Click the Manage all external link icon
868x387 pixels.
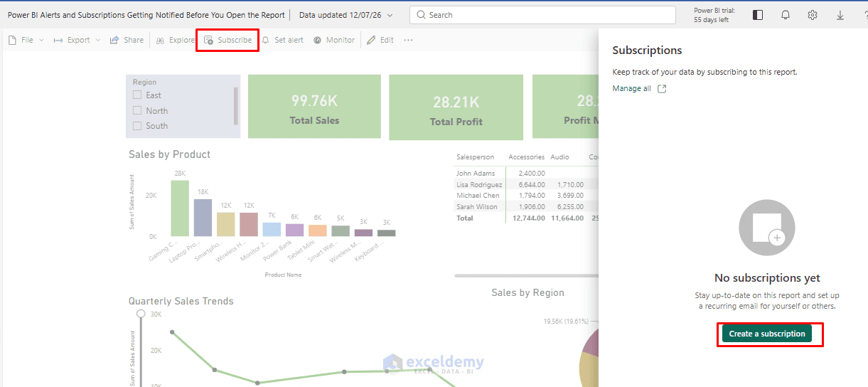[662, 89]
